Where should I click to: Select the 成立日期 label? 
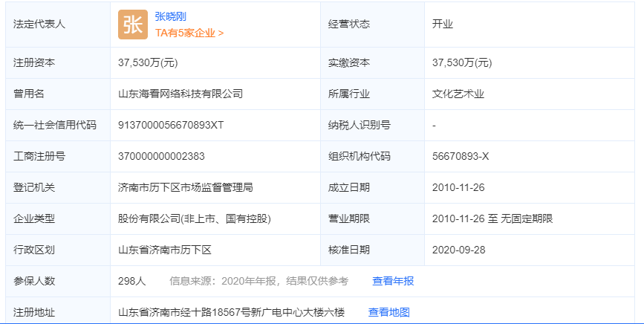(x=348, y=187)
